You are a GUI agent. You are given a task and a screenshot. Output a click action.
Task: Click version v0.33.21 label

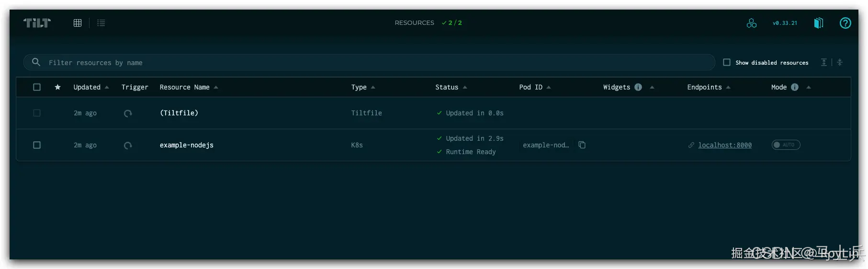point(785,23)
